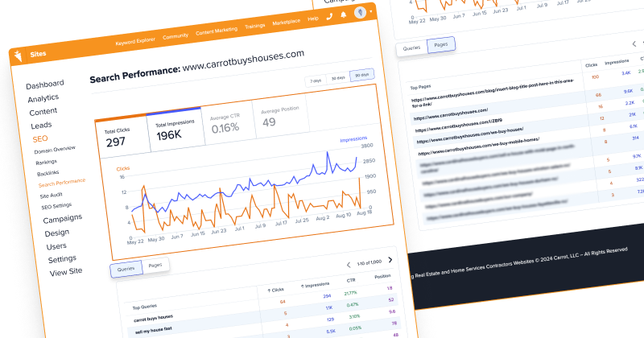Open Search Performance under SEO
The height and width of the screenshot is (338, 644).
(x=62, y=183)
